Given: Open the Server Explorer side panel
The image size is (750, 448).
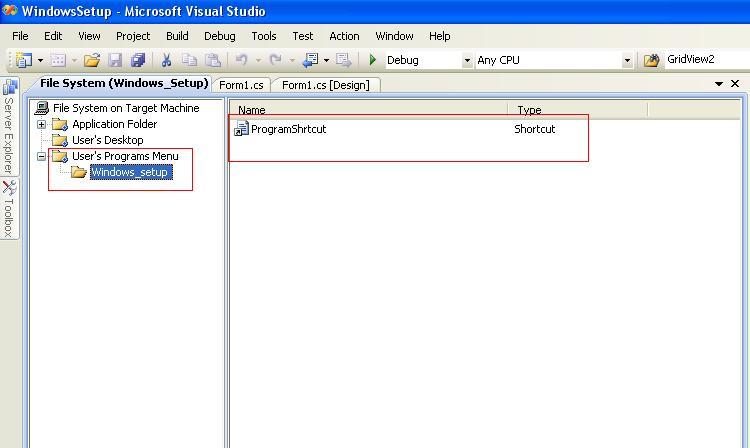Looking at the screenshot, I should 9,127.
